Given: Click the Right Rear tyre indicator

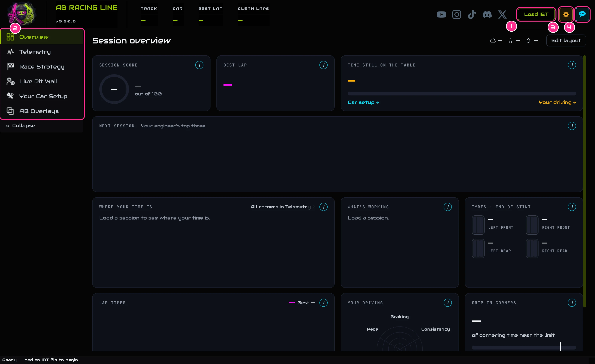Looking at the screenshot, I should tap(532, 248).
